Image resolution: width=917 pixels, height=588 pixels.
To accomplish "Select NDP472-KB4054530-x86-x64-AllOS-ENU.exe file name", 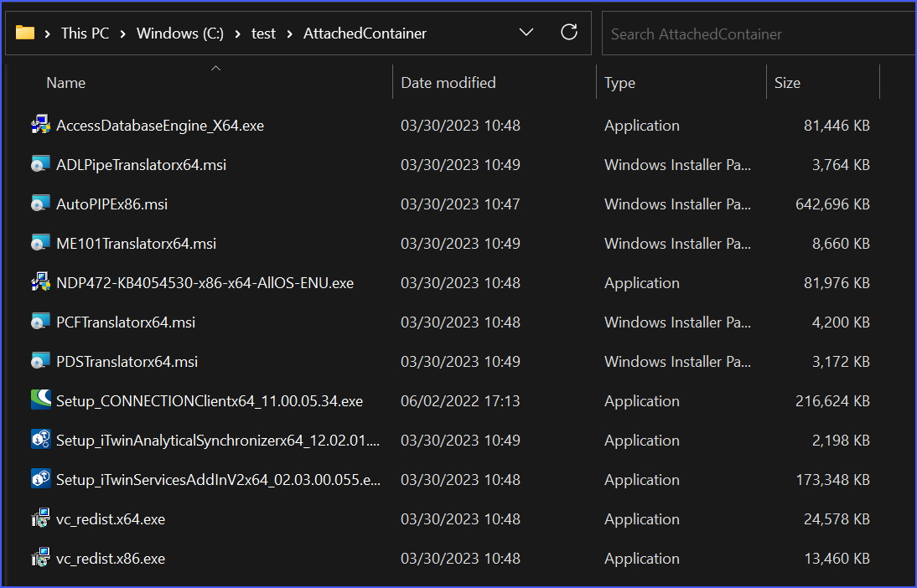I will coord(205,283).
